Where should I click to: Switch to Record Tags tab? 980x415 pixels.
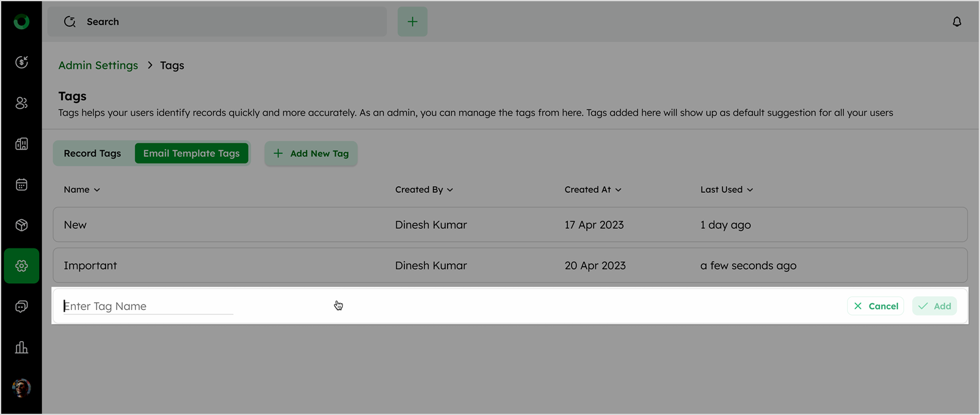92,154
